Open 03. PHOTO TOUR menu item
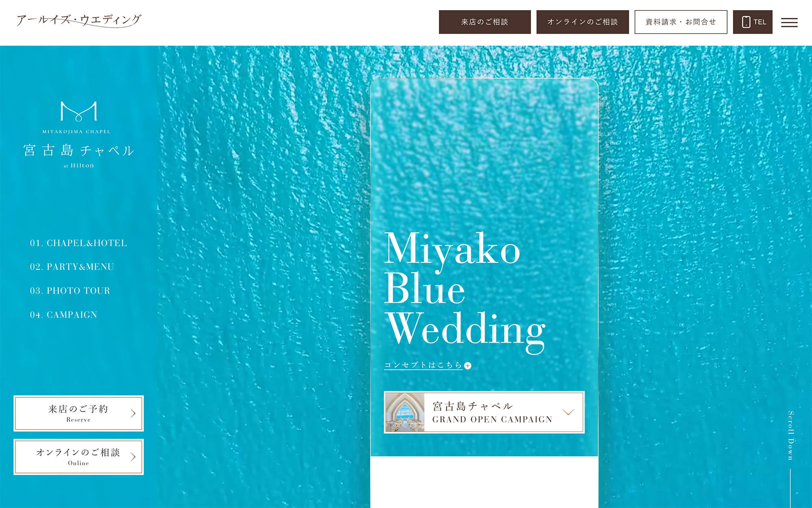 70,291
